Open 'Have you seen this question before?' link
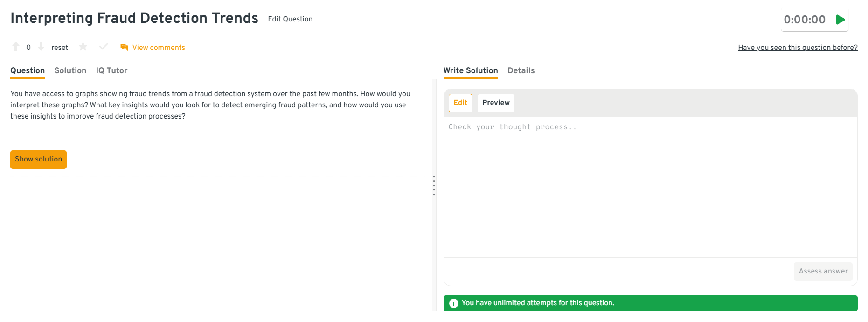The width and height of the screenshot is (868, 322). pyautogui.click(x=798, y=48)
